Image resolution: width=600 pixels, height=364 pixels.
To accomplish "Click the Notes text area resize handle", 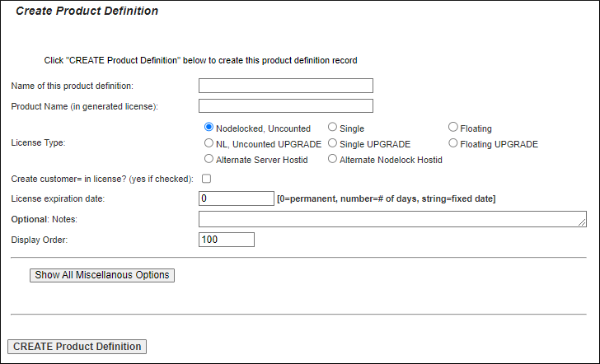I will (583, 222).
